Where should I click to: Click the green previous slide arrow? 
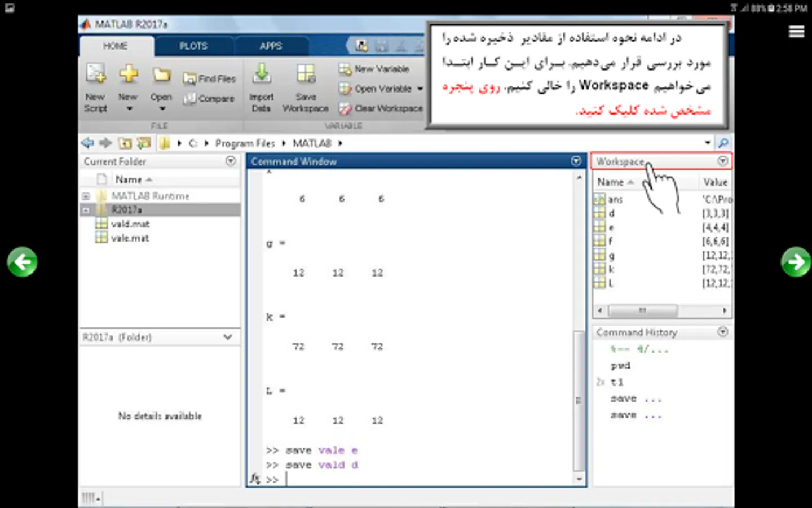click(23, 262)
